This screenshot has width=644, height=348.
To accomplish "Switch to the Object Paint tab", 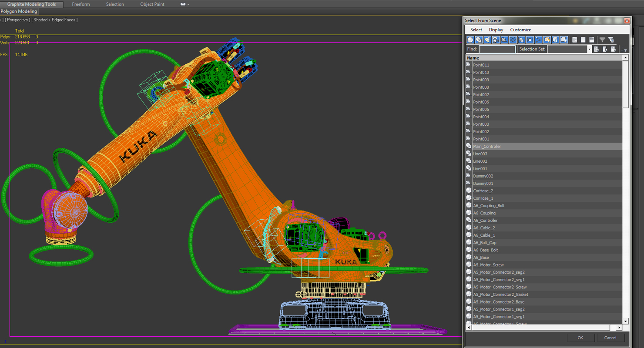I will click(x=152, y=4).
